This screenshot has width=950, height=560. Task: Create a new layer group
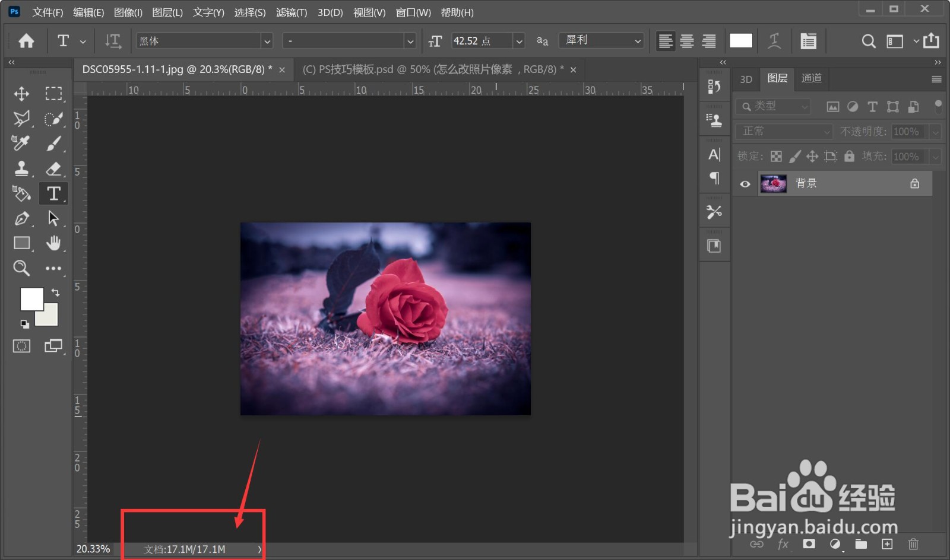pyautogui.click(x=861, y=544)
